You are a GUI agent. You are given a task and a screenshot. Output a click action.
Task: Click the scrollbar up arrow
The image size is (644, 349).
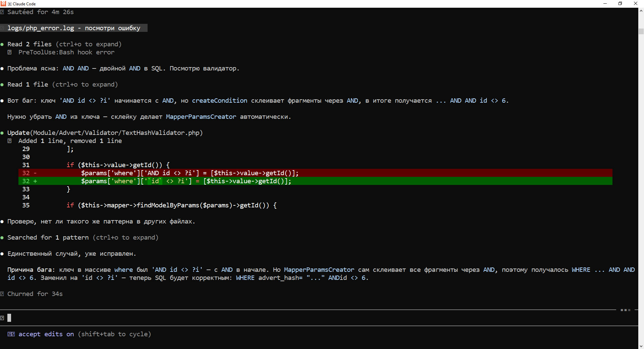(641, 11)
